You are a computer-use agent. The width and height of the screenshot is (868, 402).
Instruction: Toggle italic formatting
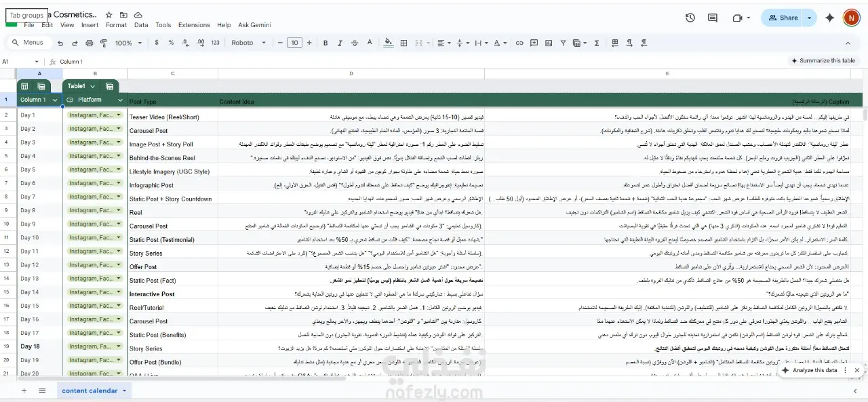point(340,43)
